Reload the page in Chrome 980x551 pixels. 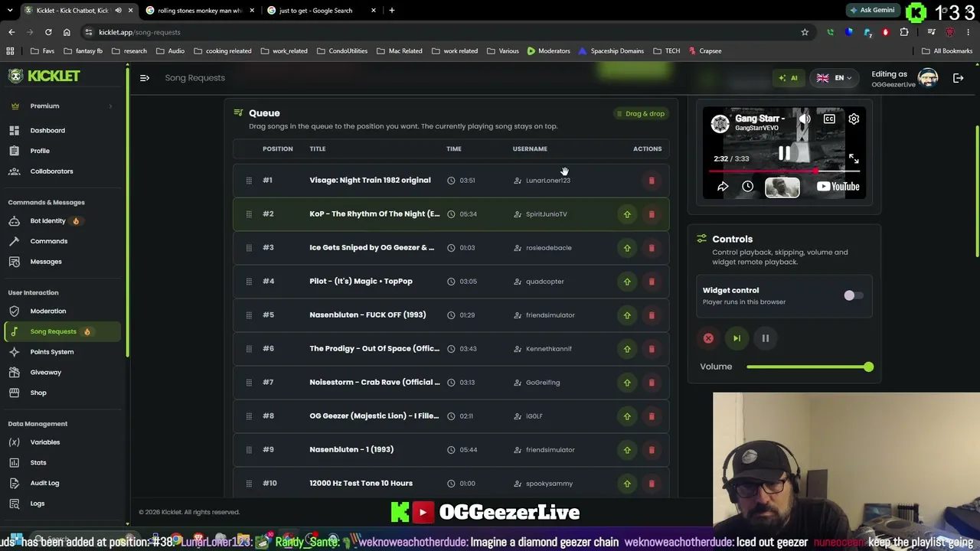click(48, 32)
